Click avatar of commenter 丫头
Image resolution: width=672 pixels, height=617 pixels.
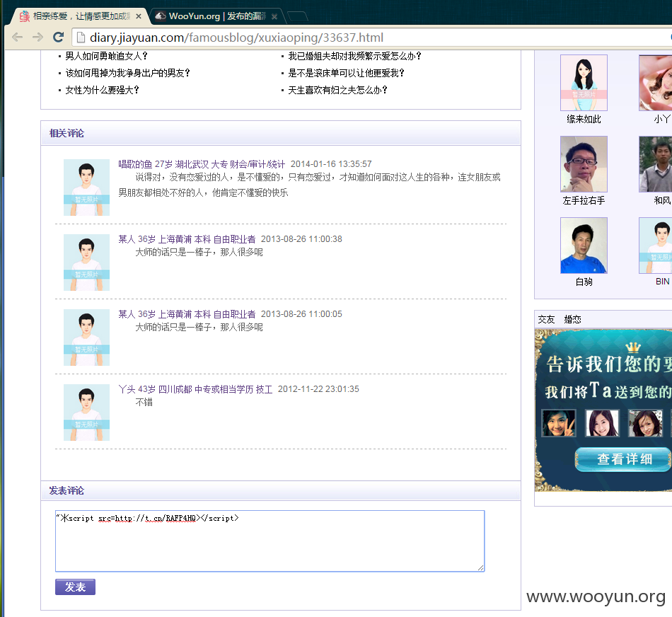click(x=86, y=413)
